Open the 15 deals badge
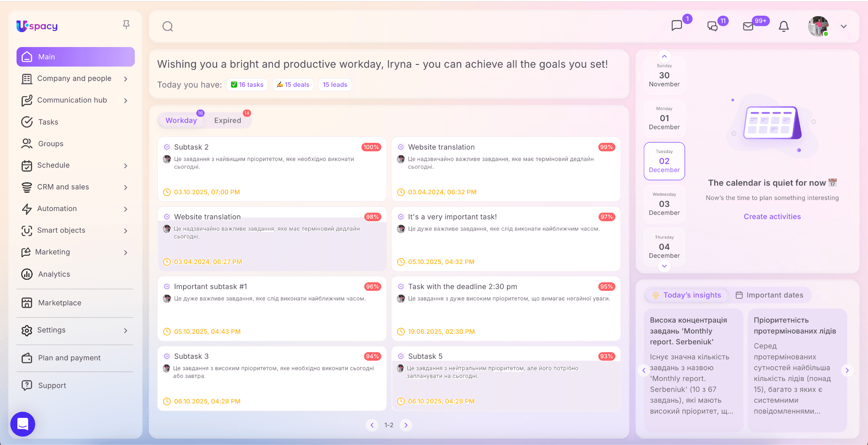This screenshot has height=445, width=868. pos(293,85)
